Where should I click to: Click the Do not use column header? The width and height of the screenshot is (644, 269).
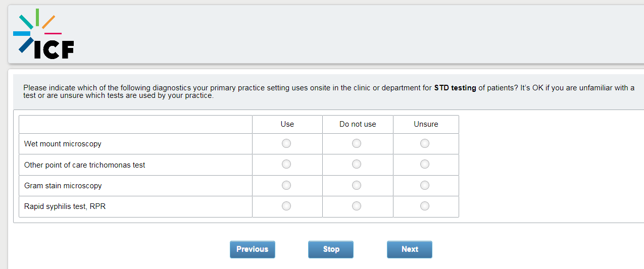point(358,124)
